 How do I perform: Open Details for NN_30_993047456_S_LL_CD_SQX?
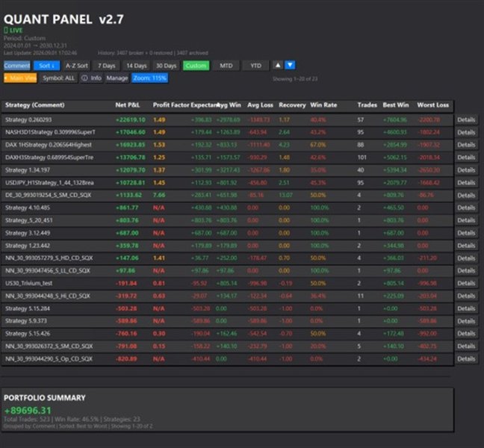click(x=466, y=270)
